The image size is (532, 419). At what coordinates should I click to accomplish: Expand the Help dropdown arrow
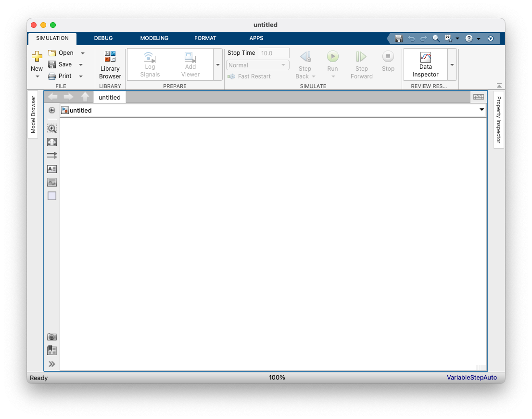tap(479, 39)
